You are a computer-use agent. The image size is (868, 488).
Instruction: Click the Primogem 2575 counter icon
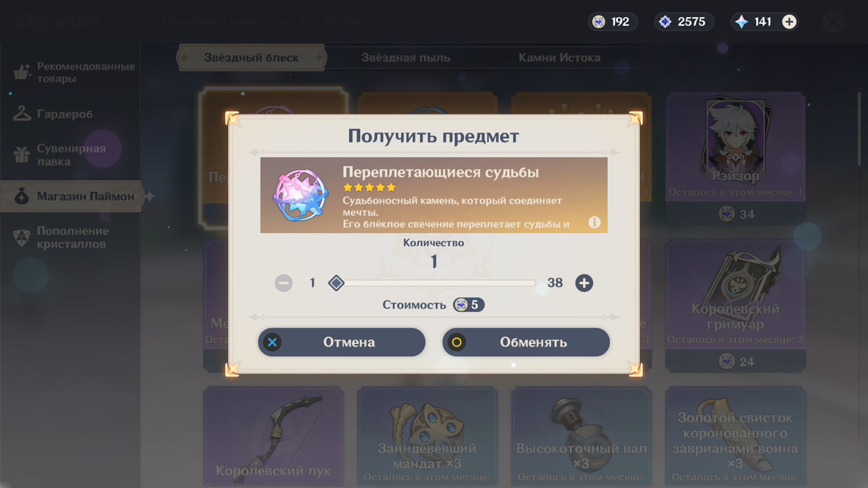[665, 22]
